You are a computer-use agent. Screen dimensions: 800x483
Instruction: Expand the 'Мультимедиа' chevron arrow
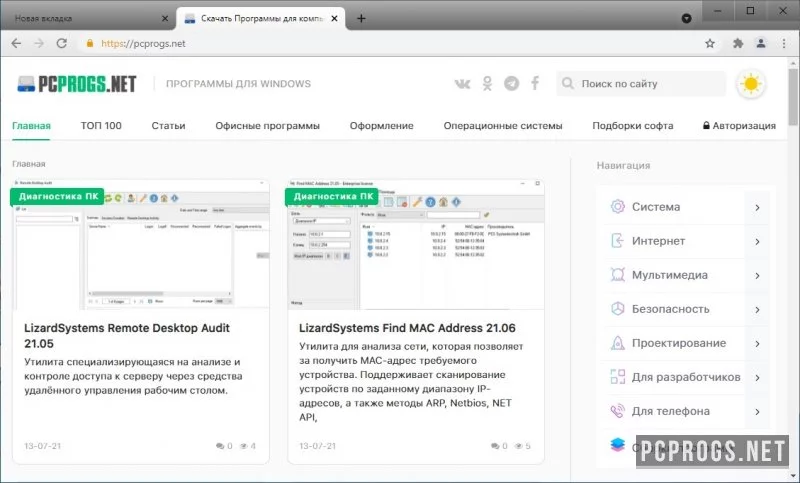757,276
